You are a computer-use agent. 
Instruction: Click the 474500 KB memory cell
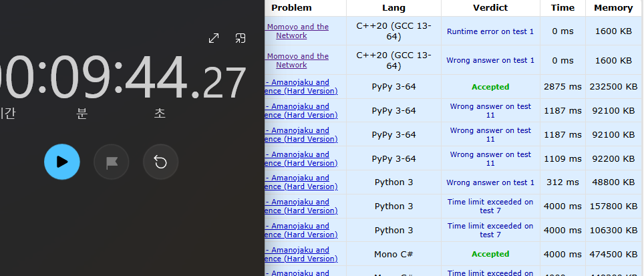point(613,254)
